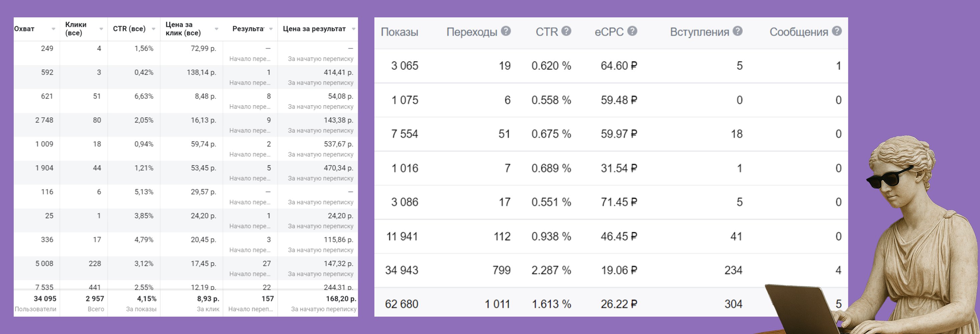
Task: Select the total reach value 34 095
Action: click(45, 299)
